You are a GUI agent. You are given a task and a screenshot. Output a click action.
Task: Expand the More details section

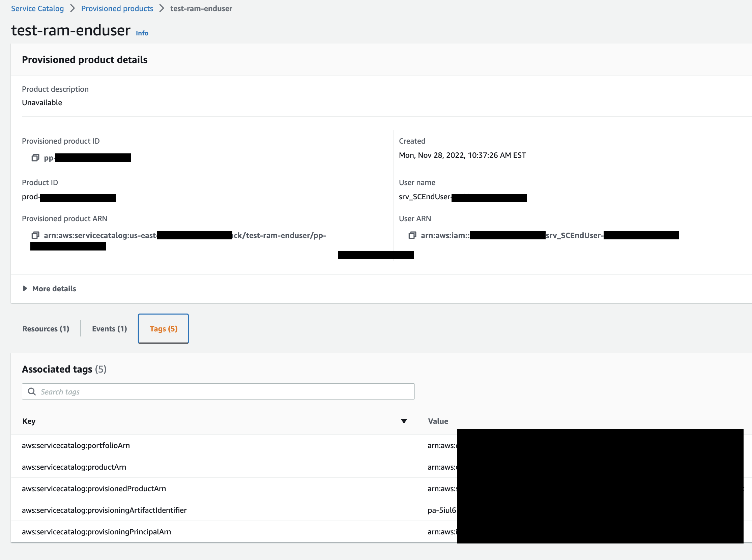click(54, 289)
